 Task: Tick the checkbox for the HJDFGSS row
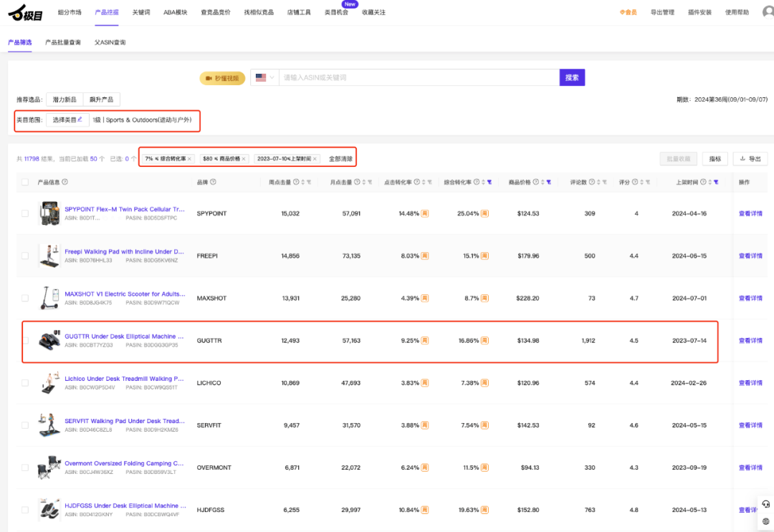pyautogui.click(x=25, y=511)
